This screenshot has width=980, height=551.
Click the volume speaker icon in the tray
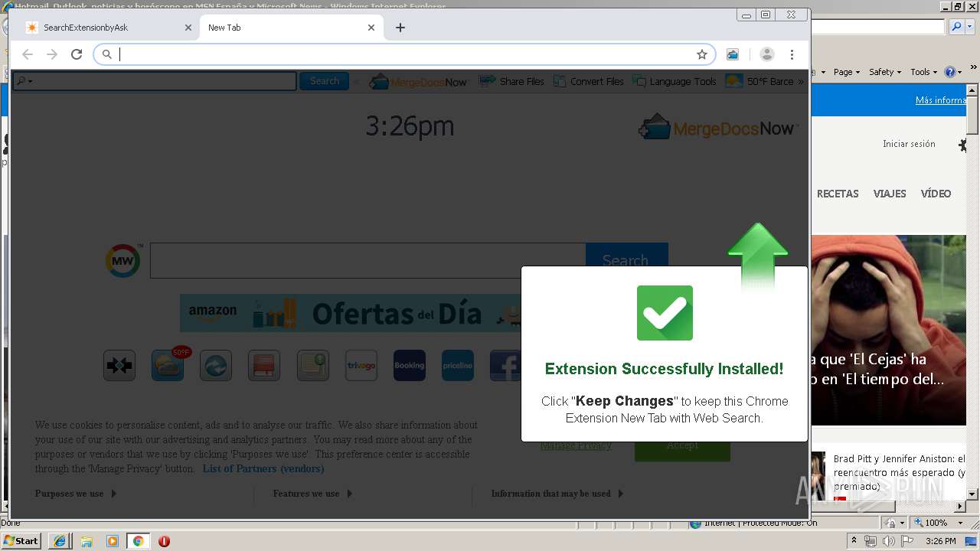pos(888,541)
